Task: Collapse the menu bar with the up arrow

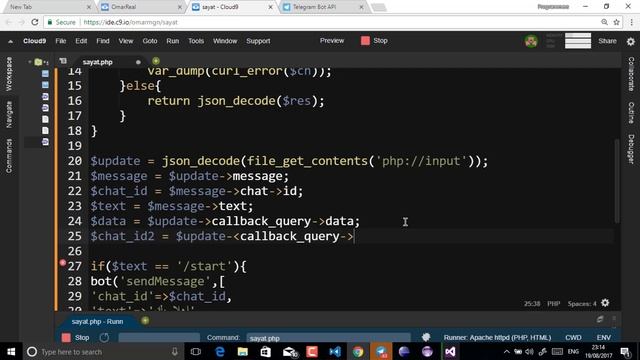Action: pyautogui.click(x=10, y=41)
